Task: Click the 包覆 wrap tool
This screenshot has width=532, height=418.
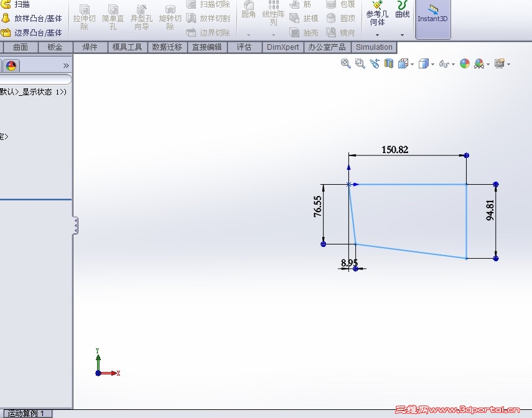Action: (340, 4)
